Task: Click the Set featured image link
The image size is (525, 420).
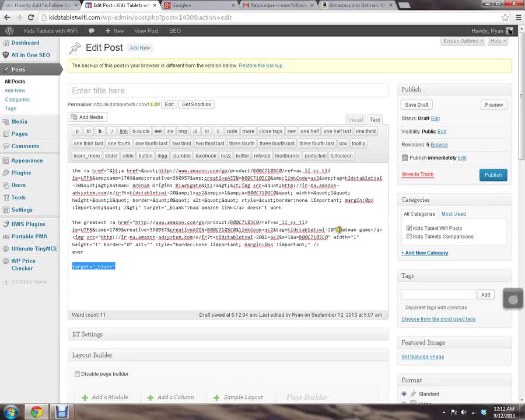Action: 422,356
